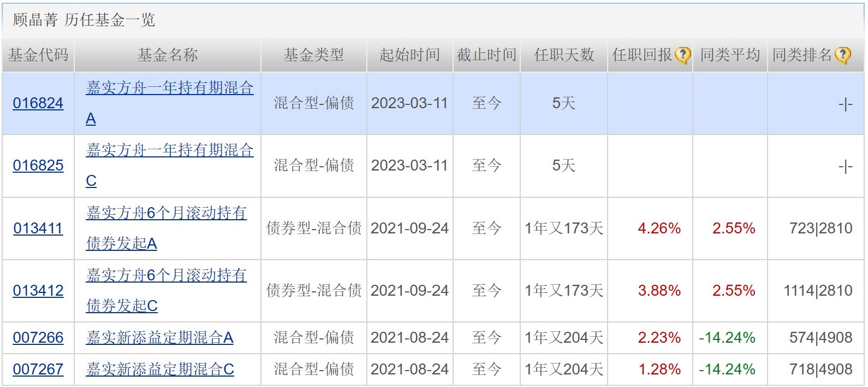Click 2.55% peer average in 013411 row
This screenshot has width=868, height=387.
coord(734,228)
